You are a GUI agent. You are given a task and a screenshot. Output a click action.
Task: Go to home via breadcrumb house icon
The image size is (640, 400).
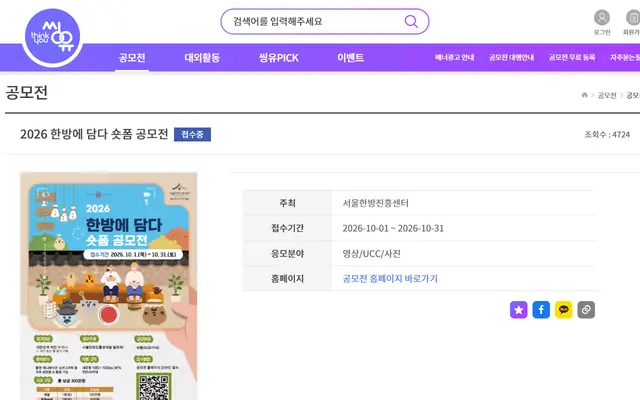tap(584, 95)
